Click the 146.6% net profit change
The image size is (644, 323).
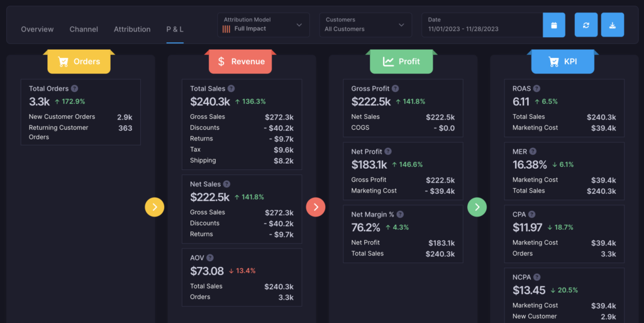[x=407, y=164]
